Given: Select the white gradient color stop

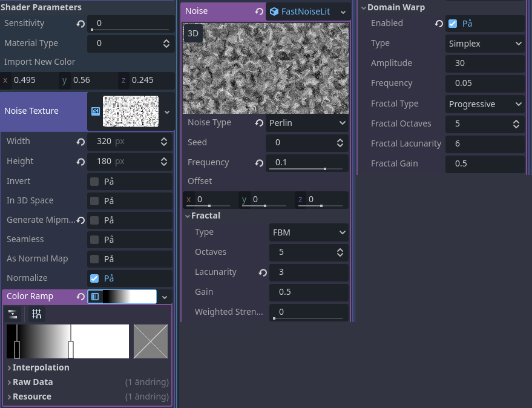Looking at the screenshot, I should (71, 350).
